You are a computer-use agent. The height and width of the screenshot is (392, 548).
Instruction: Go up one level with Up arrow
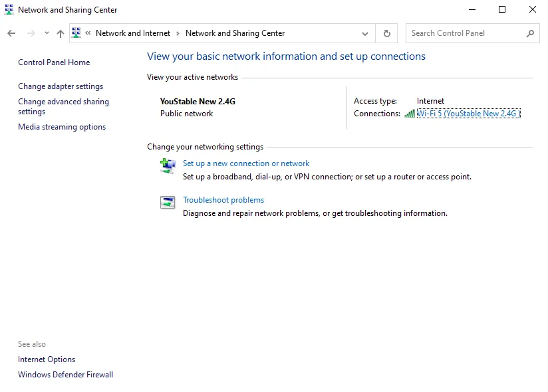(61, 33)
